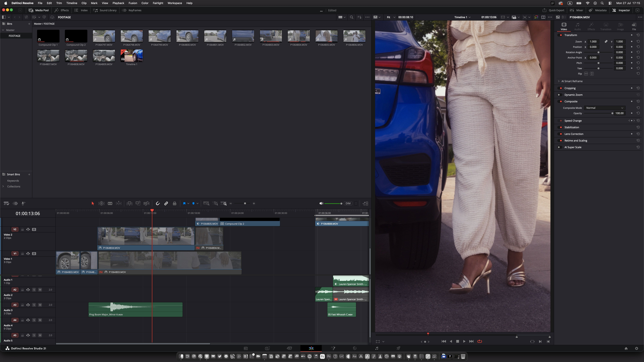Select the arrow Selection Mode tool

click(x=93, y=204)
